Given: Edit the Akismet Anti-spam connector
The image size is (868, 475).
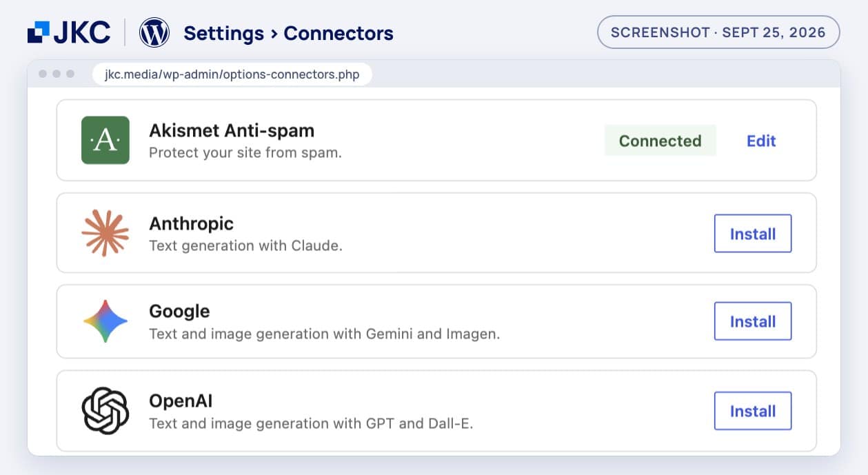Looking at the screenshot, I should coord(761,141).
